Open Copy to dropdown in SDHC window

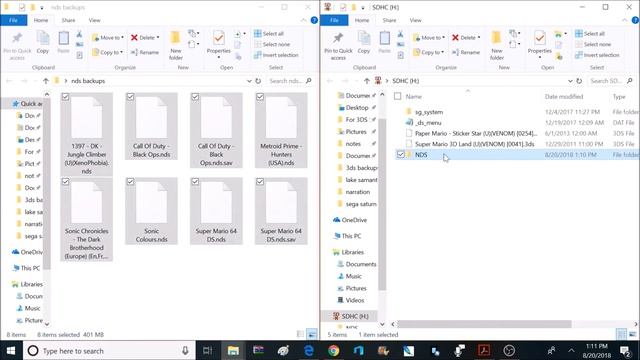428,52
